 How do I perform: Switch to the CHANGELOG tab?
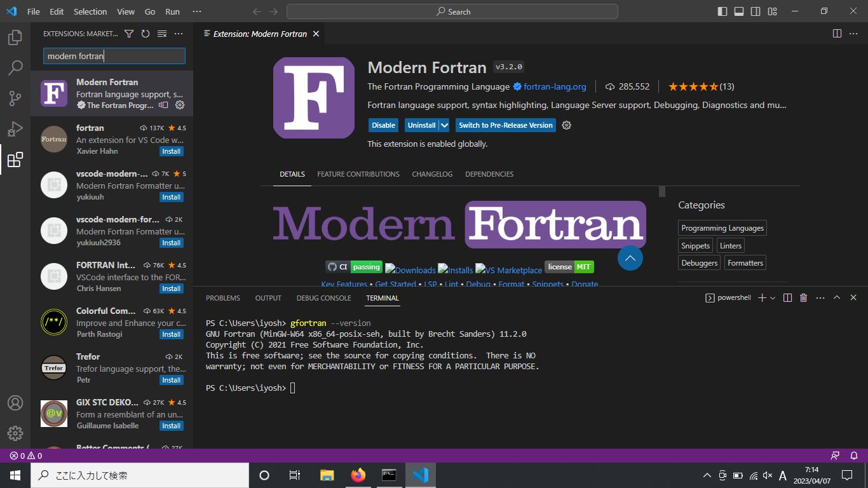pyautogui.click(x=432, y=174)
